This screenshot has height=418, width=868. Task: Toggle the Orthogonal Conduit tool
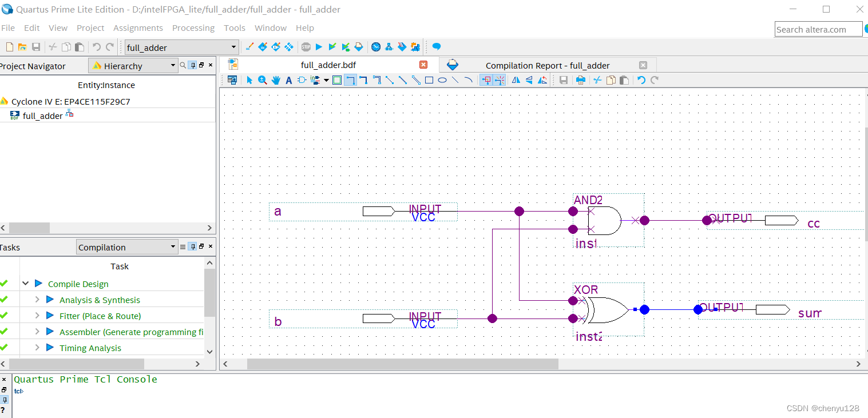376,80
